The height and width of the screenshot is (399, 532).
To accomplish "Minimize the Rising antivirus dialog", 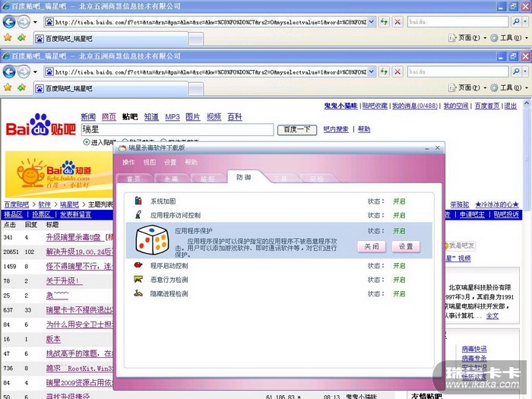I will pyautogui.click(x=427, y=148).
